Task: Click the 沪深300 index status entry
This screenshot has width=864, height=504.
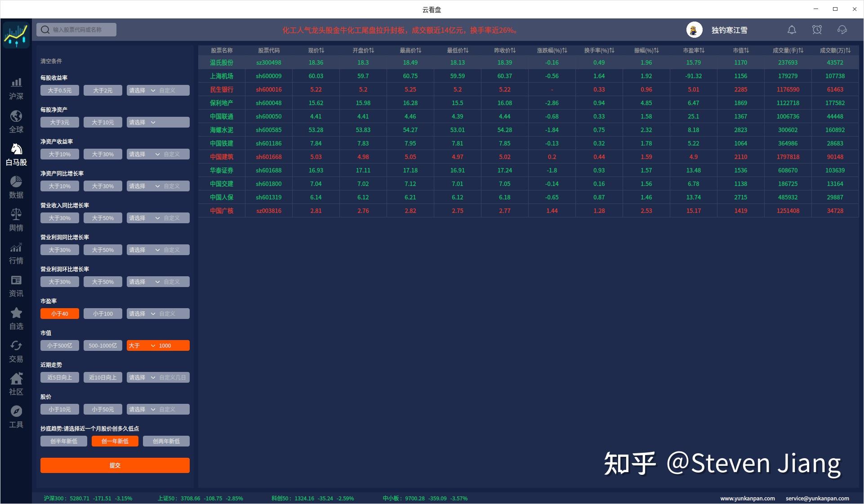Action: [x=88, y=498]
